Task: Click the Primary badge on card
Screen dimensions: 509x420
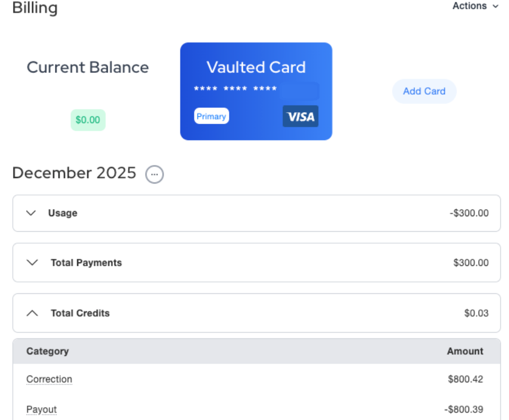Action: (x=211, y=116)
